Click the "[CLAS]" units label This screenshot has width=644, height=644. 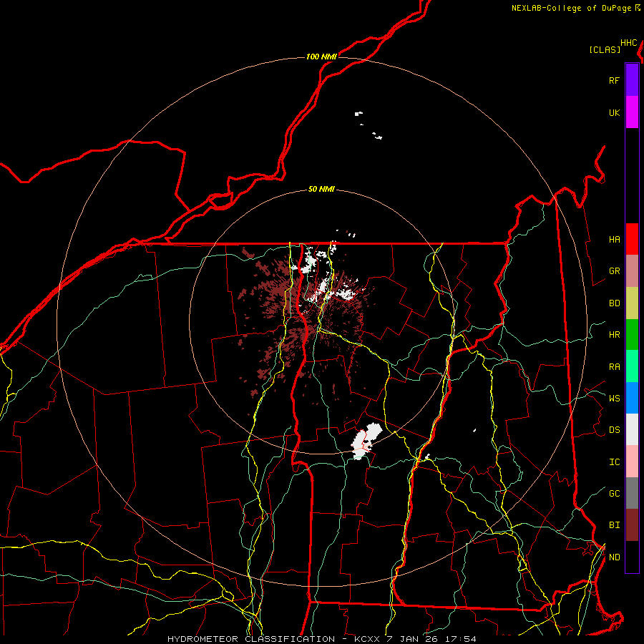(x=605, y=49)
